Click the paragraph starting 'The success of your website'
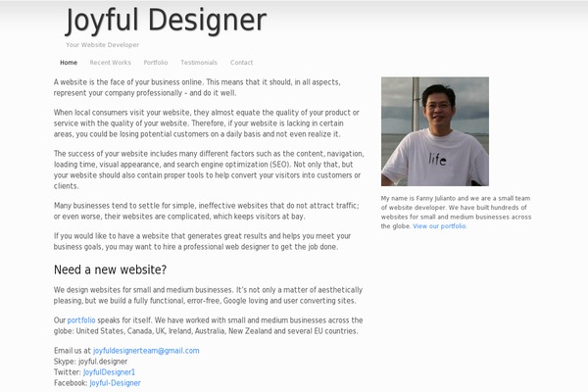588x392 pixels. pyautogui.click(x=209, y=170)
